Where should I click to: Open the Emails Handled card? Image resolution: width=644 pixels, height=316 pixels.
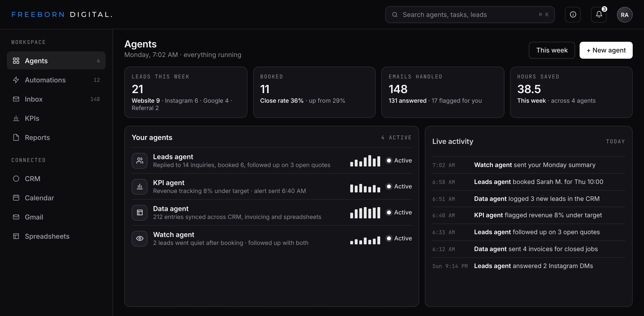click(443, 92)
